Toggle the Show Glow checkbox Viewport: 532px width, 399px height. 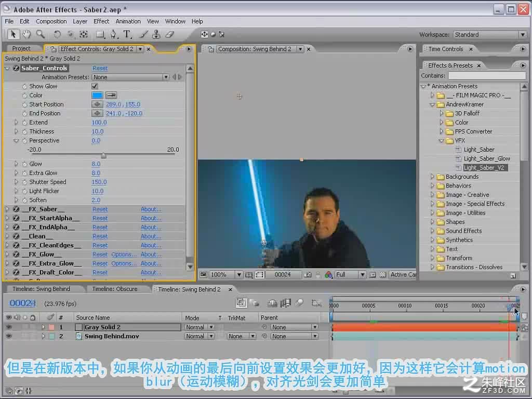(95, 86)
